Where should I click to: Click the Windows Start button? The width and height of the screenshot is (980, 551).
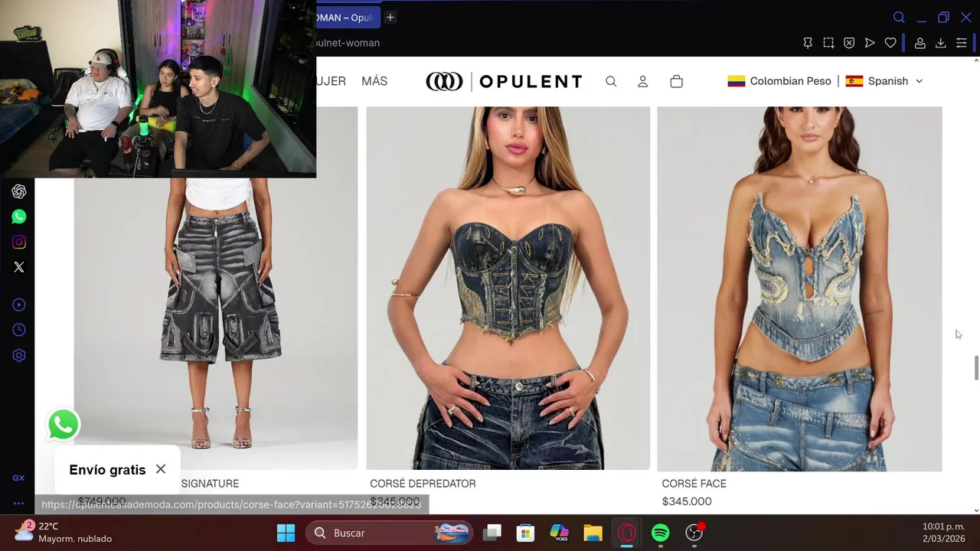pyautogui.click(x=286, y=533)
